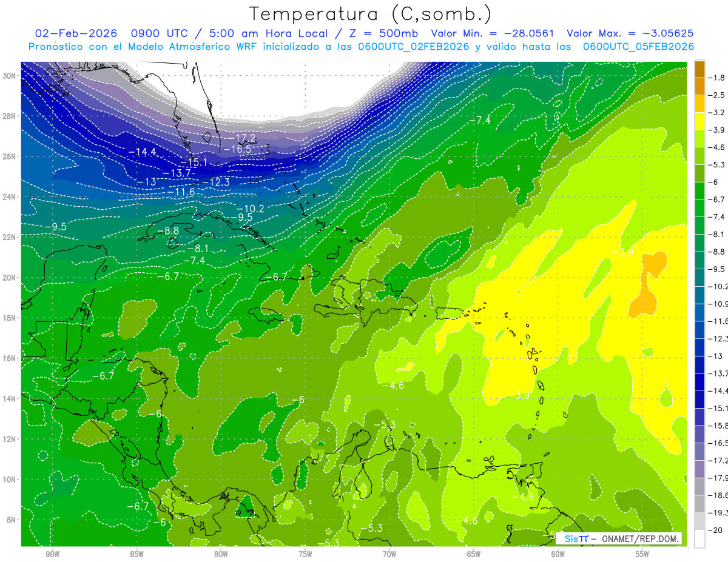The image size is (728, 562).
Task: Click the colorbar label "-17.9"
Action: [718, 478]
